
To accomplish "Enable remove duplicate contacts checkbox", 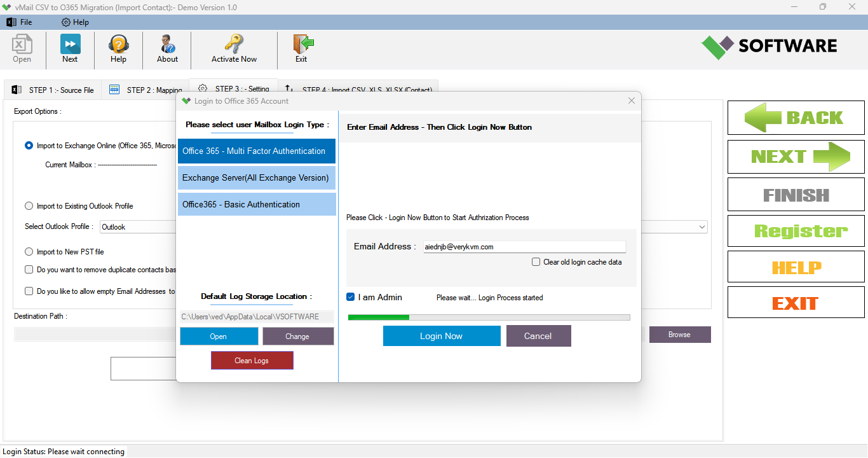I will 29,270.
